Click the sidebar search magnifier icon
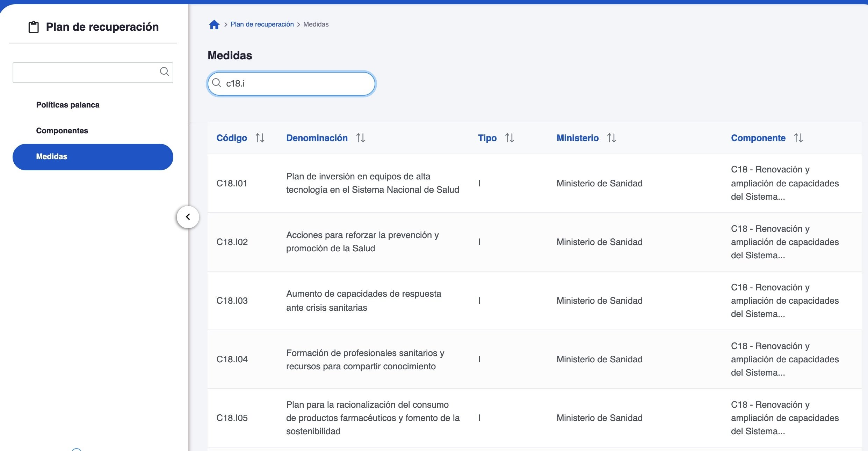The height and width of the screenshot is (451, 868). [x=164, y=72]
